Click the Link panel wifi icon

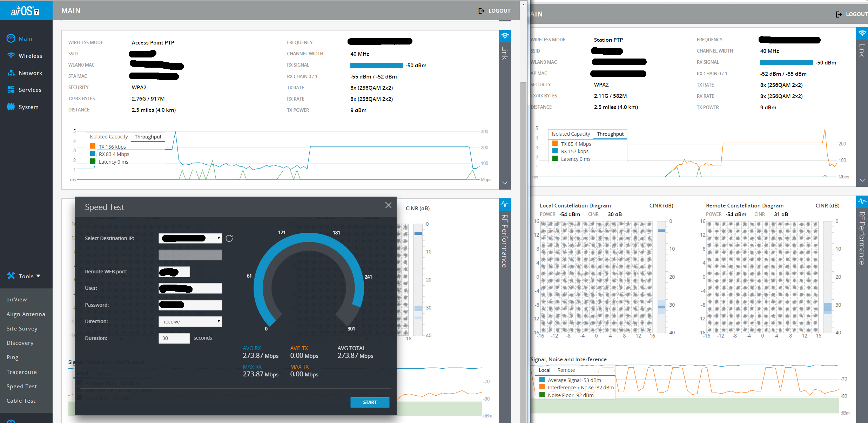(505, 36)
